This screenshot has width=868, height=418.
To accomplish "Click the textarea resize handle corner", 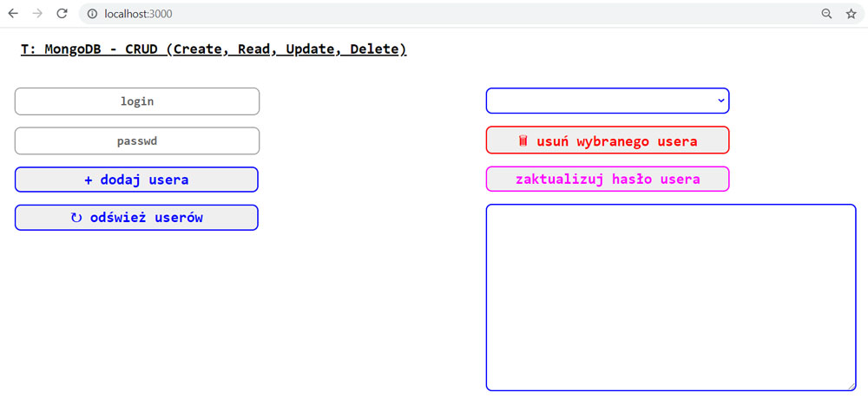I will [x=852, y=386].
